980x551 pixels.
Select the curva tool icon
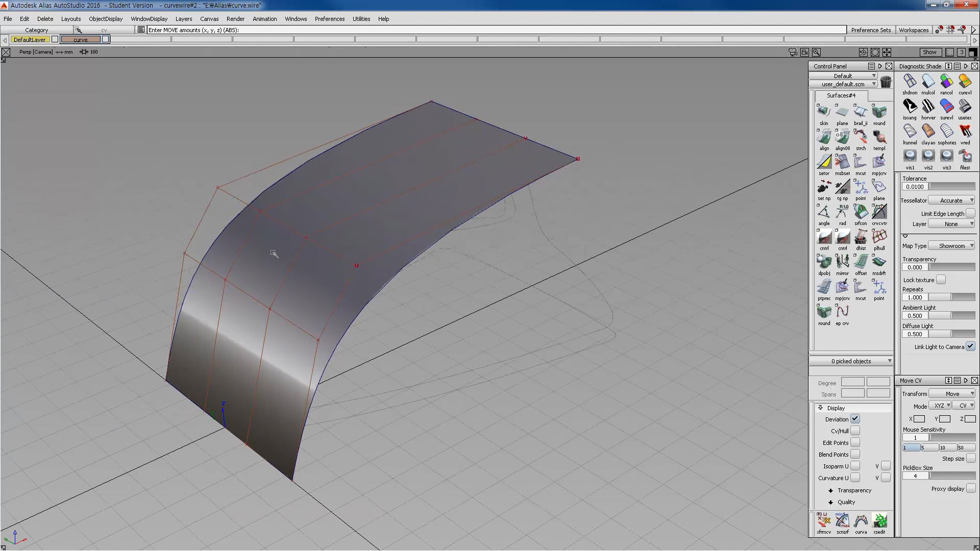pos(861,520)
